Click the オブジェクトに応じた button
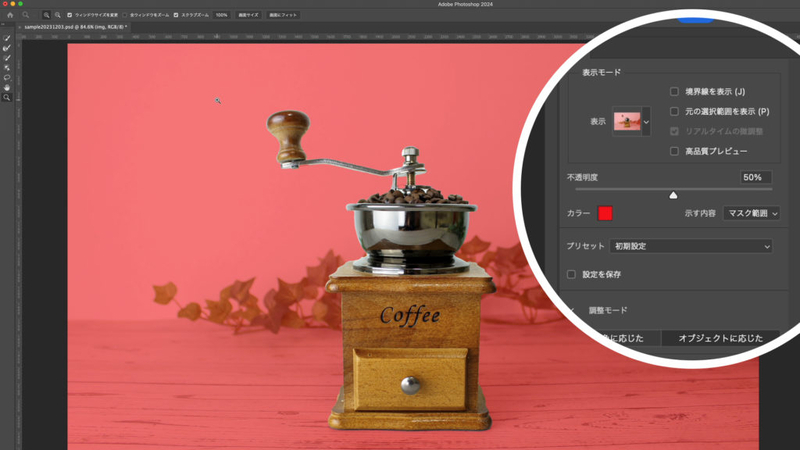Viewport: 800px width, 450px height. [720, 338]
